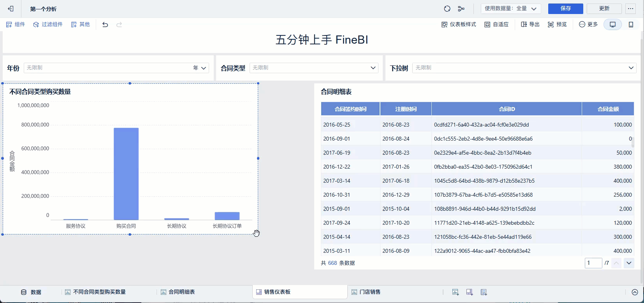The image size is (644, 303).
Task: Click the 注册时间 column header
Action: [x=406, y=109]
